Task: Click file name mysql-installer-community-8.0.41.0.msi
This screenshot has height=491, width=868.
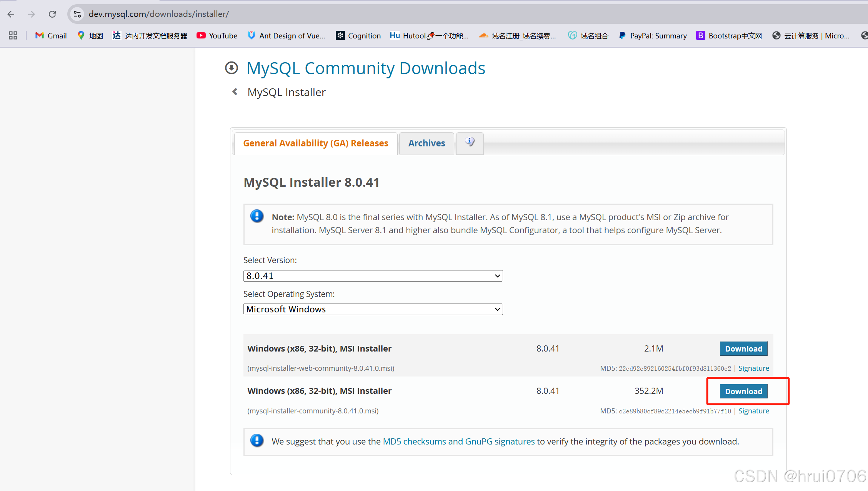Action: click(x=313, y=411)
